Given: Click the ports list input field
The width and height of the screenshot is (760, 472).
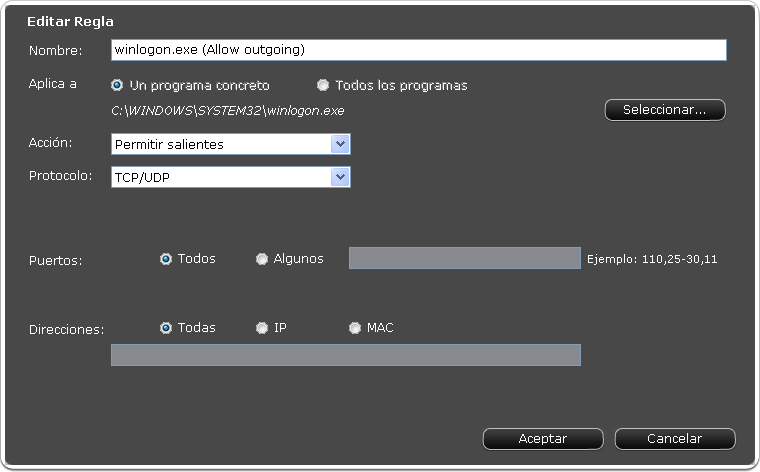Looking at the screenshot, I should point(465,258).
